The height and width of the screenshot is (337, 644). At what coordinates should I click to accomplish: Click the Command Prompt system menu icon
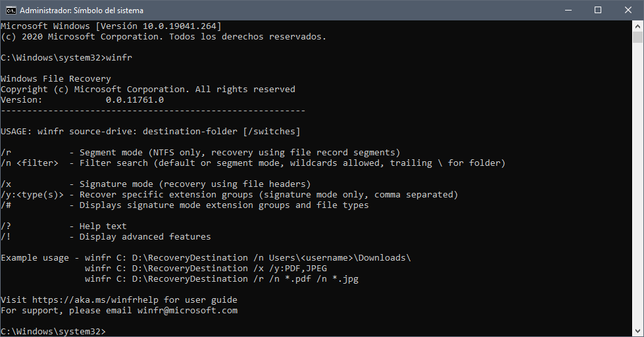11,11
